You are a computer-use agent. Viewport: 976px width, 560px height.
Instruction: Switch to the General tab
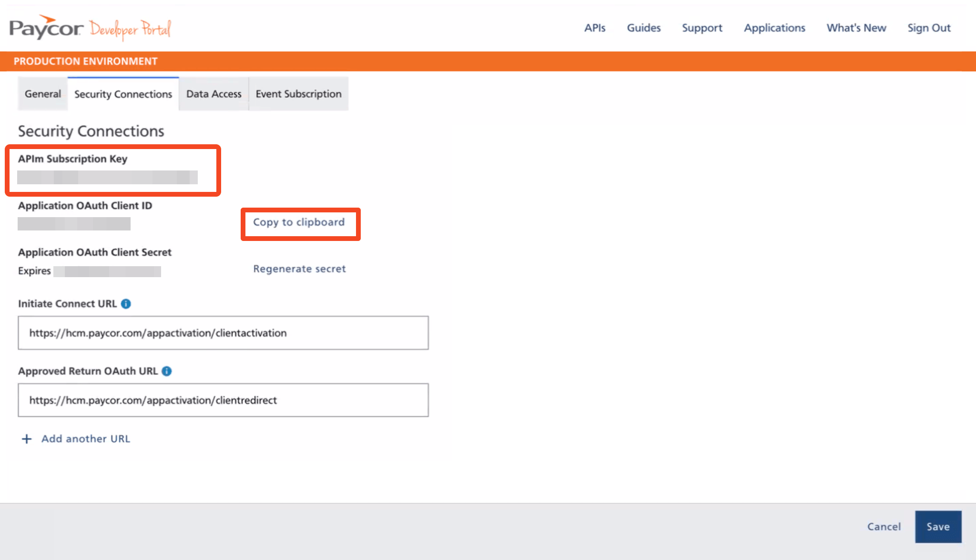(x=43, y=94)
